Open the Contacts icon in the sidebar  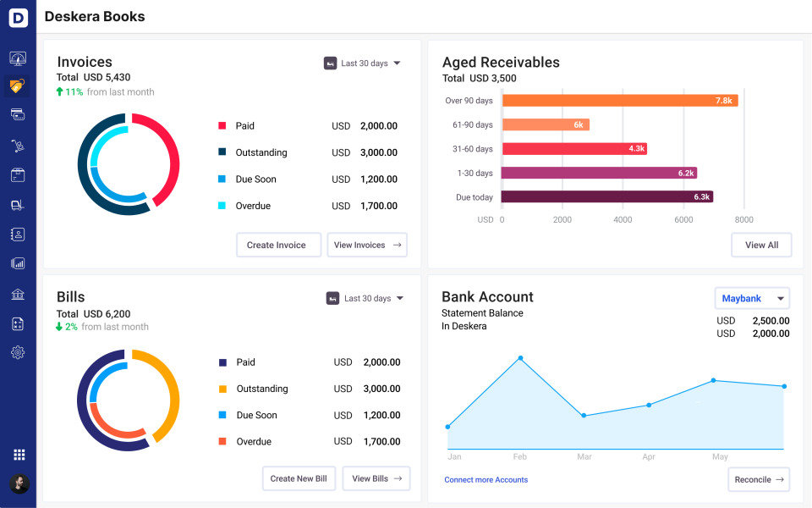tap(19, 234)
